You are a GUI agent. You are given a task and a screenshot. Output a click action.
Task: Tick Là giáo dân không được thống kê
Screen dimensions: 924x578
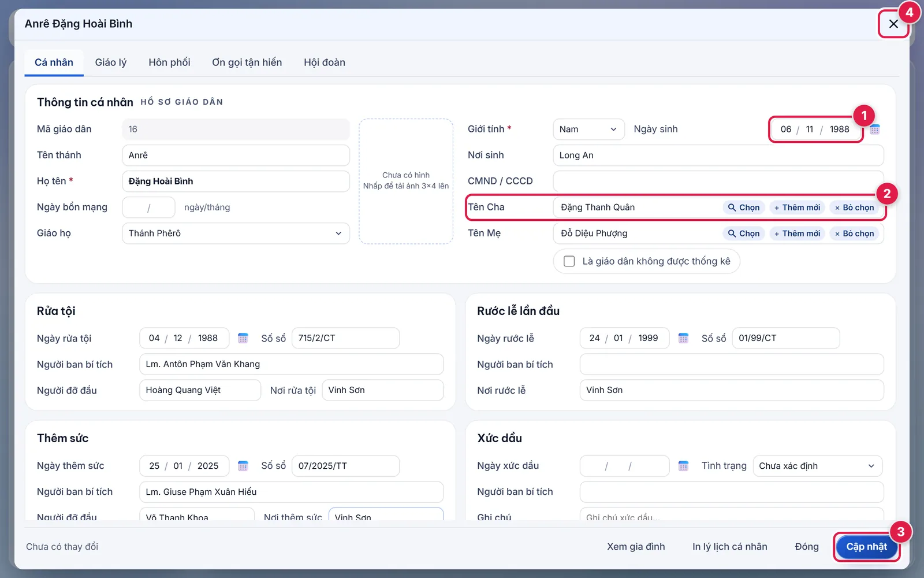click(x=569, y=261)
